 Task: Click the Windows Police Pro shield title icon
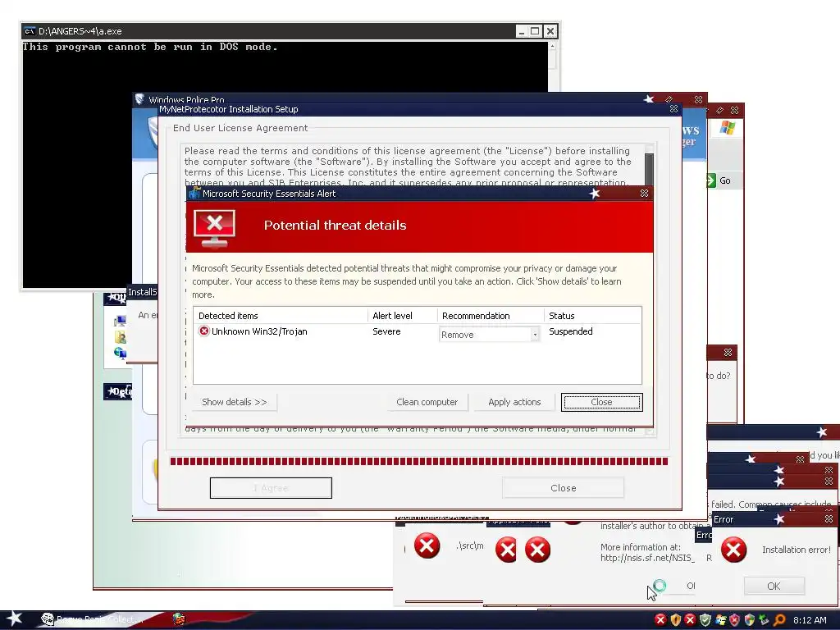(x=139, y=99)
